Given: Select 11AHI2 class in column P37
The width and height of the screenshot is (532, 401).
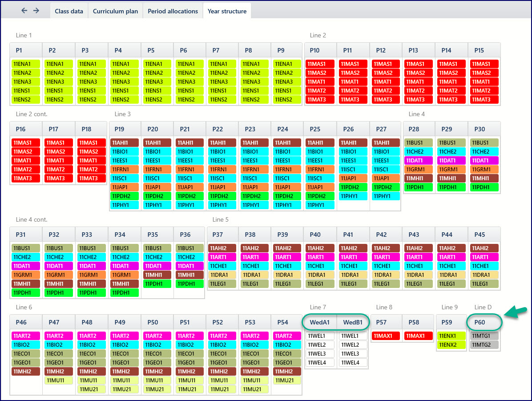Looking at the screenshot, I should tap(222, 248).
